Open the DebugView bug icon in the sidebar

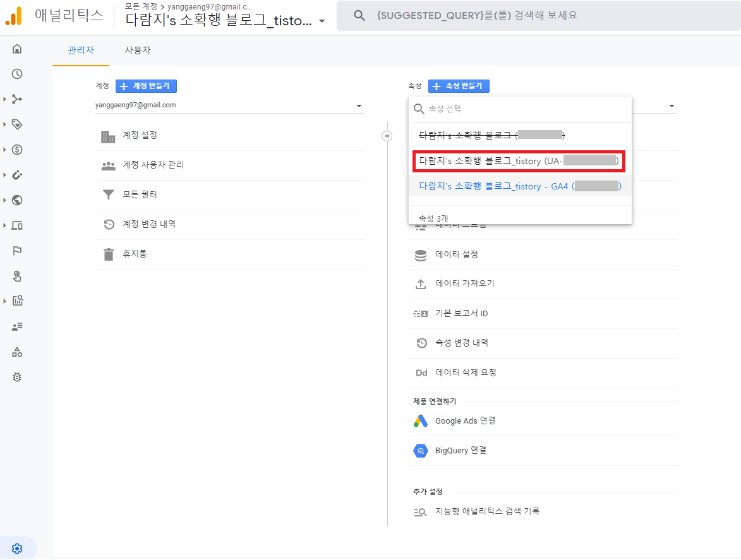tap(17, 377)
